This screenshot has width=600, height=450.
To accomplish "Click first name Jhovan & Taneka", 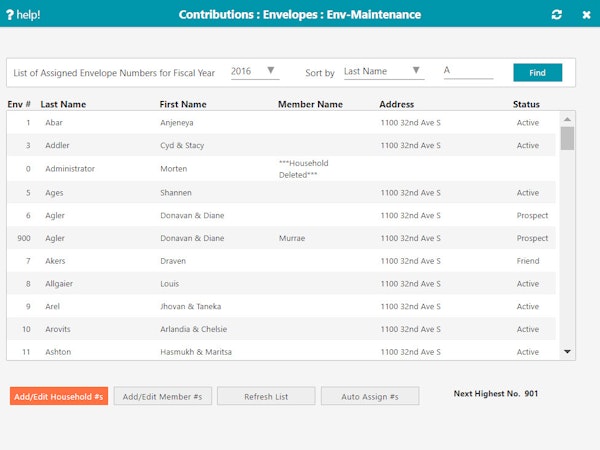I will 191,307.
